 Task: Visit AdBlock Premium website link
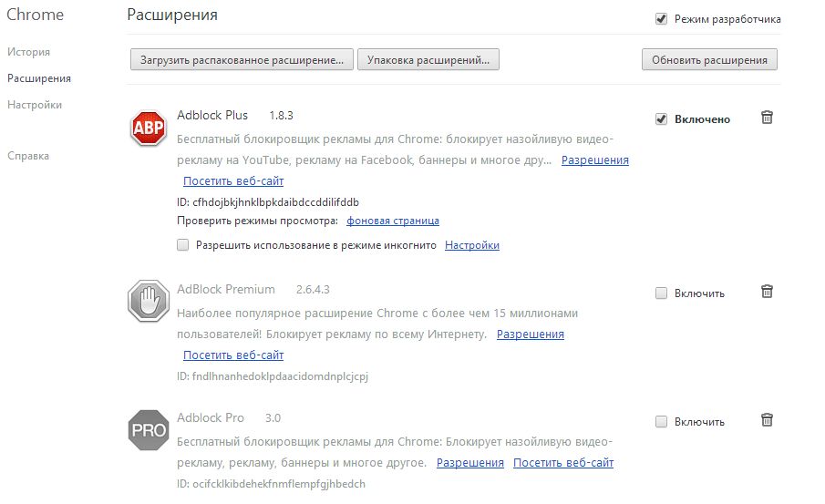coord(233,355)
